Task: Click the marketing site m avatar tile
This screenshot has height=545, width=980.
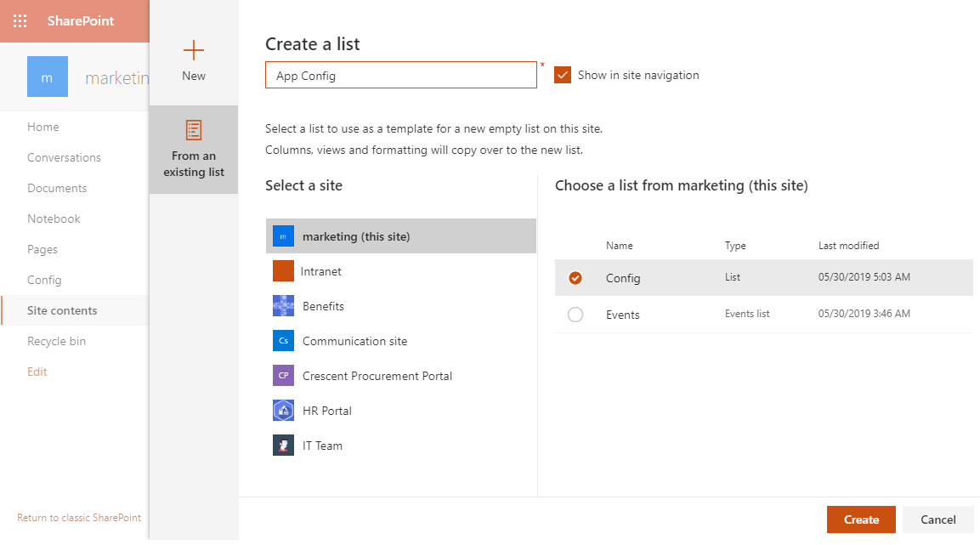Action: [47, 76]
